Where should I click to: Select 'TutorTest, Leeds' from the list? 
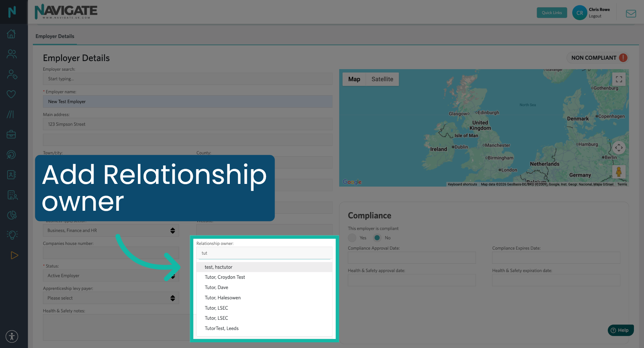pos(264,329)
